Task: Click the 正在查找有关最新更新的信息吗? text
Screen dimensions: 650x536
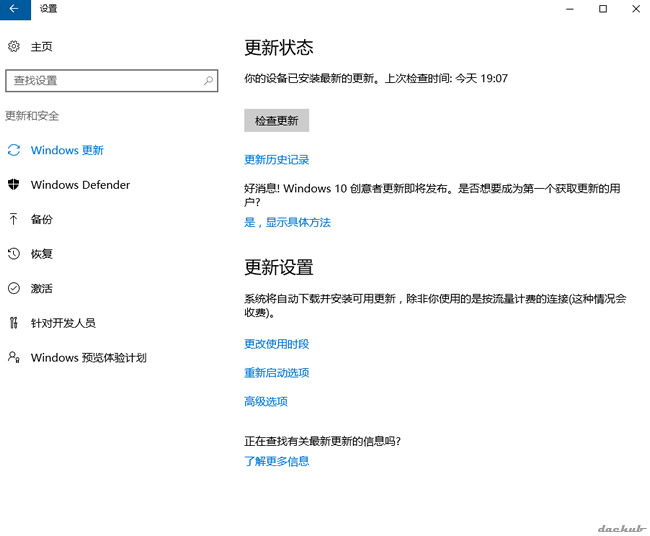Action: click(323, 441)
